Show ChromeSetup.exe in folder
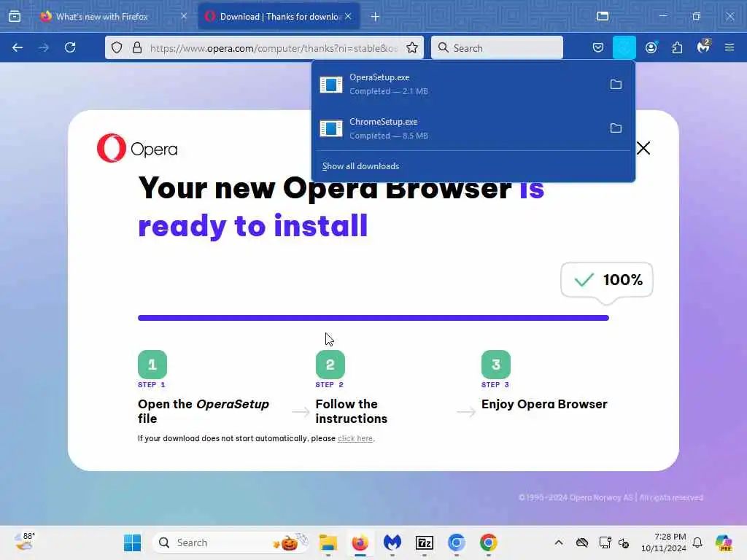The image size is (747, 560). 616,128
